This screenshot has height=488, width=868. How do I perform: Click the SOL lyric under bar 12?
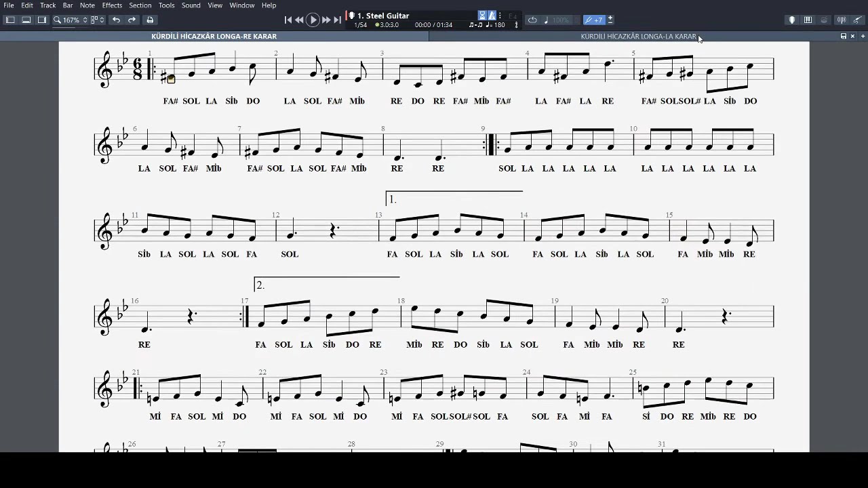click(x=290, y=254)
